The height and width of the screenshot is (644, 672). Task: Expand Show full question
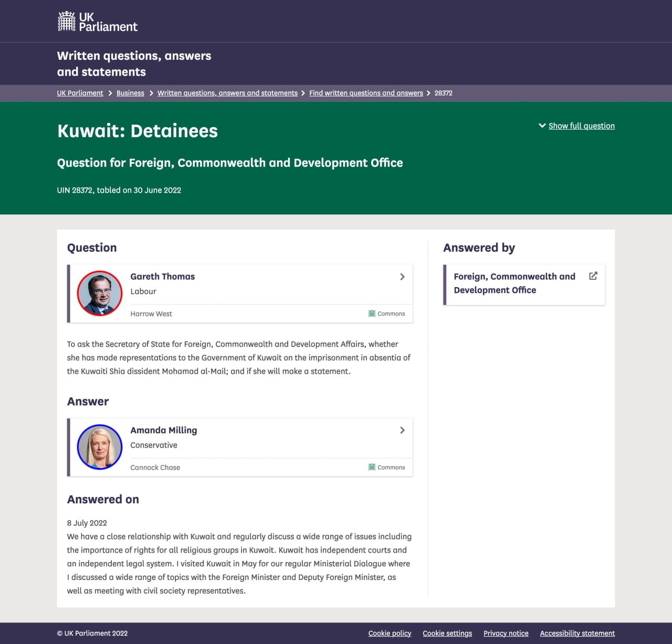[581, 126]
